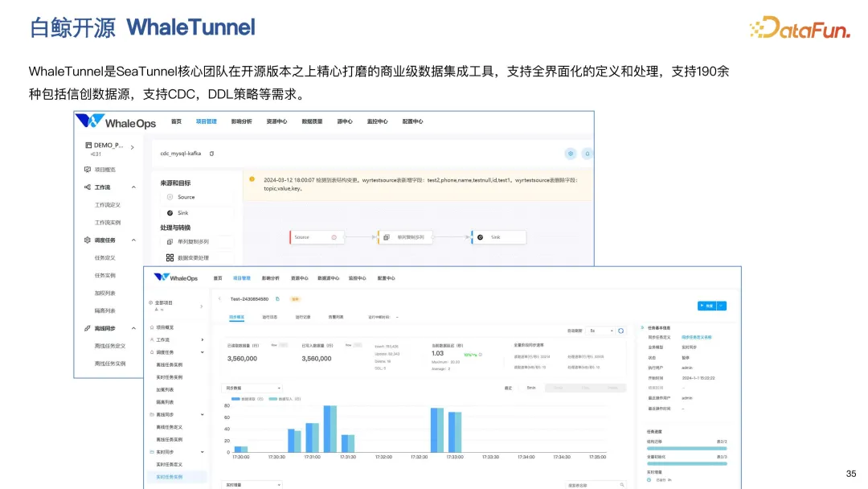Focus the table name search field

point(596,485)
